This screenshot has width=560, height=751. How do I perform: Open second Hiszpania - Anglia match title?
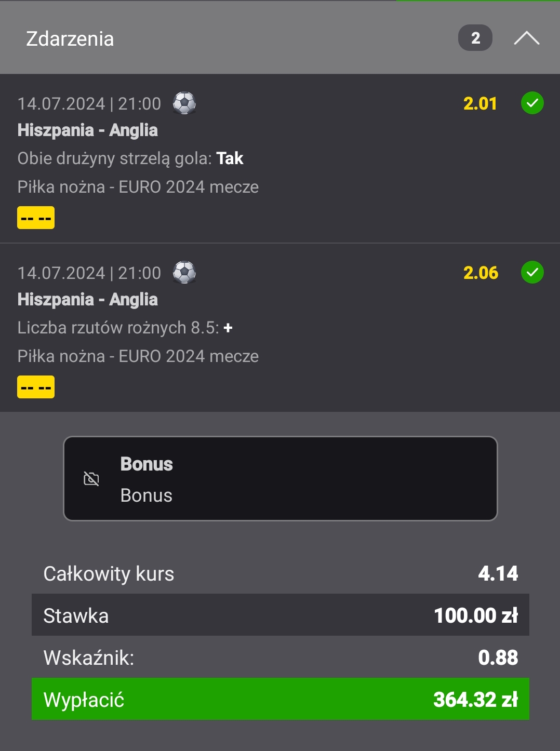pyautogui.click(x=87, y=299)
